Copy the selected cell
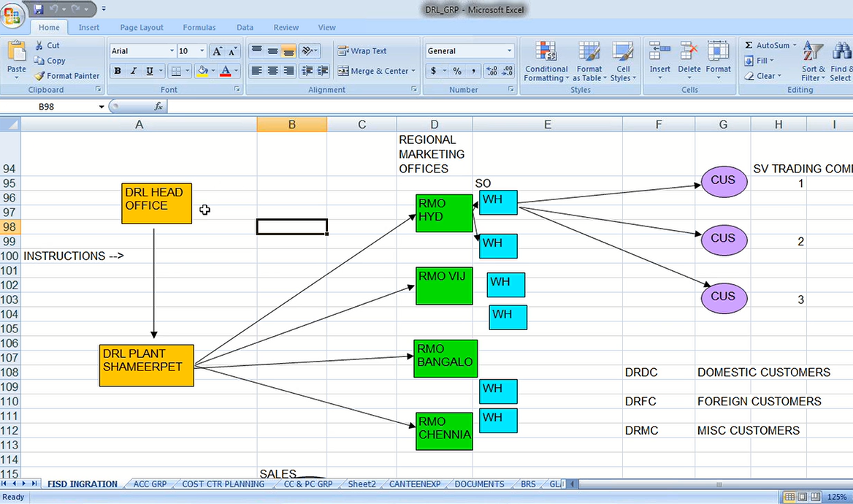 coord(50,61)
